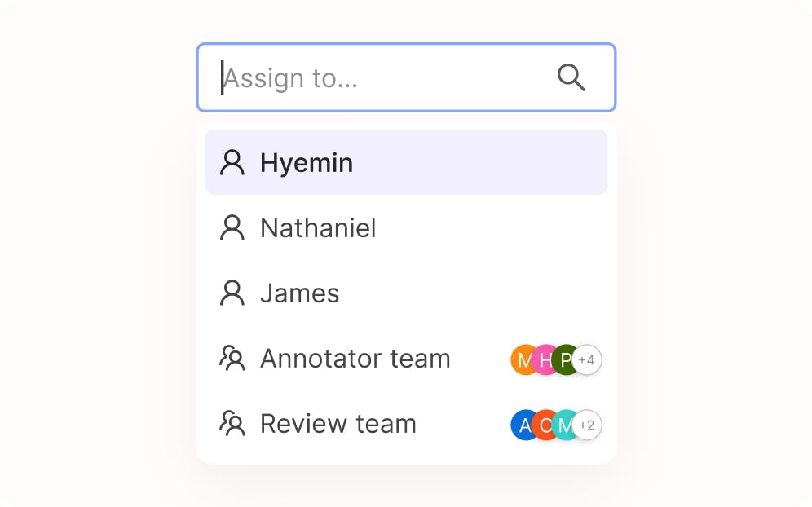
Task: Click the pink H avatar
Action: pyautogui.click(x=544, y=359)
